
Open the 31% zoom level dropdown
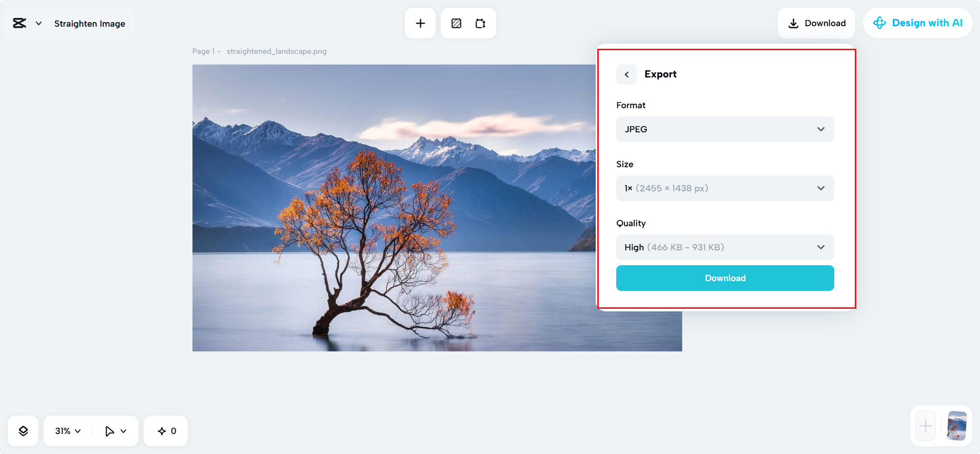68,431
